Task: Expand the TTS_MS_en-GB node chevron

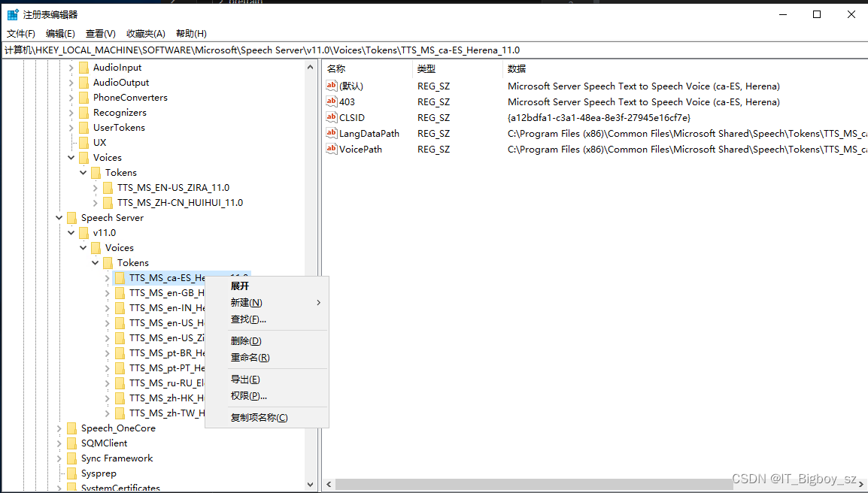Action: click(x=108, y=292)
